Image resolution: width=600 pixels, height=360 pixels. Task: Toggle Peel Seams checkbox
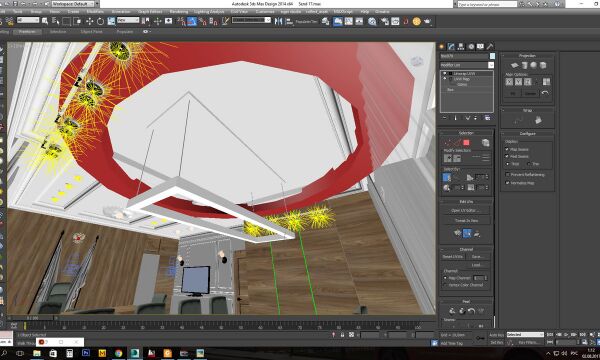(507, 156)
